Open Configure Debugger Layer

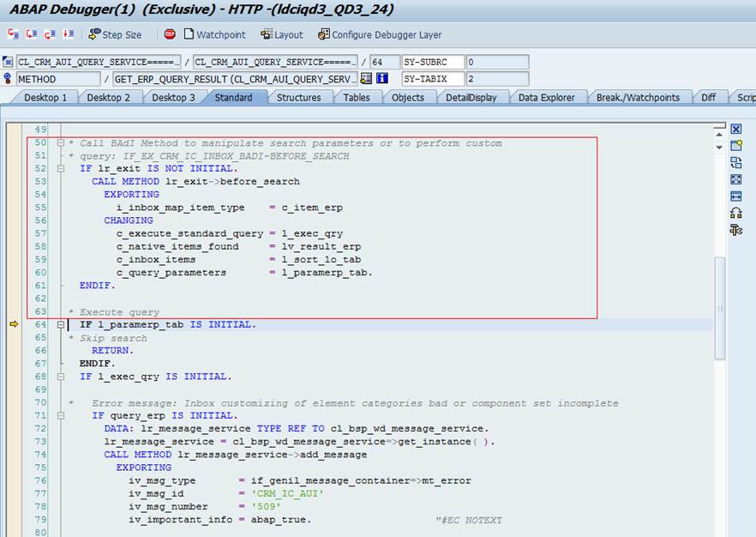(x=380, y=34)
